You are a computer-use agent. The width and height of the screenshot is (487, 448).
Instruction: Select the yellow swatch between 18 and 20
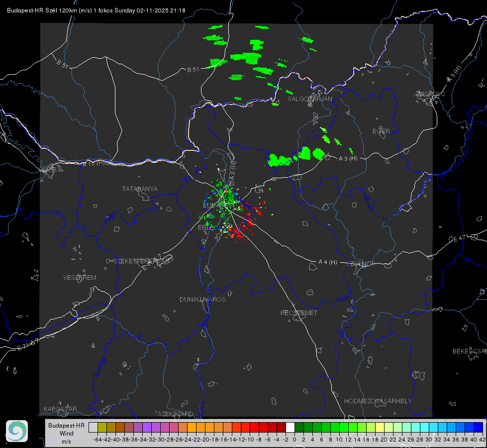pos(380,427)
